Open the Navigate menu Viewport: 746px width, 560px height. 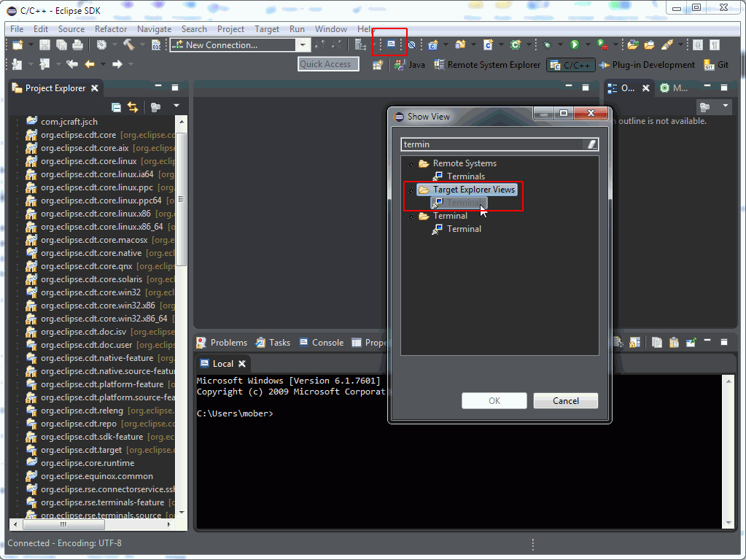[154, 29]
